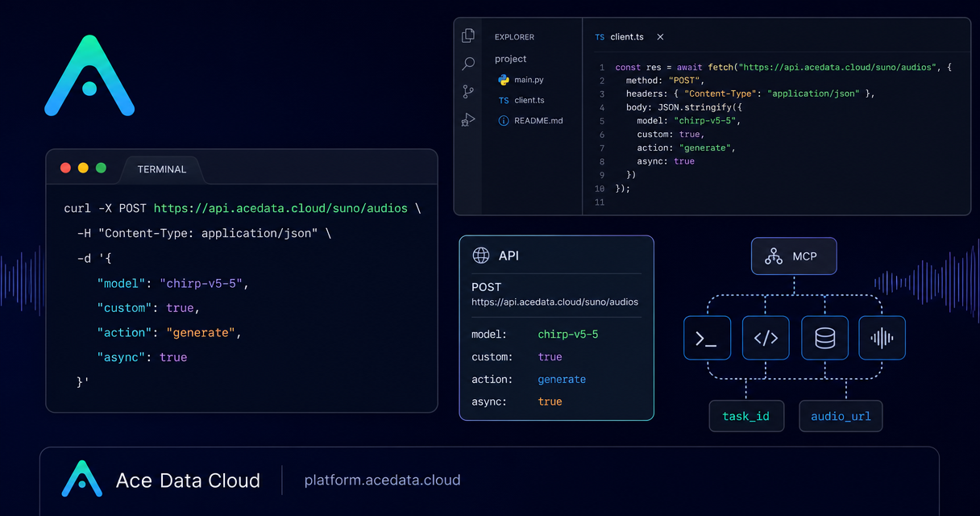Click the globe icon in the API card
Image resolution: width=980 pixels, height=516 pixels.
tap(481, 256)
